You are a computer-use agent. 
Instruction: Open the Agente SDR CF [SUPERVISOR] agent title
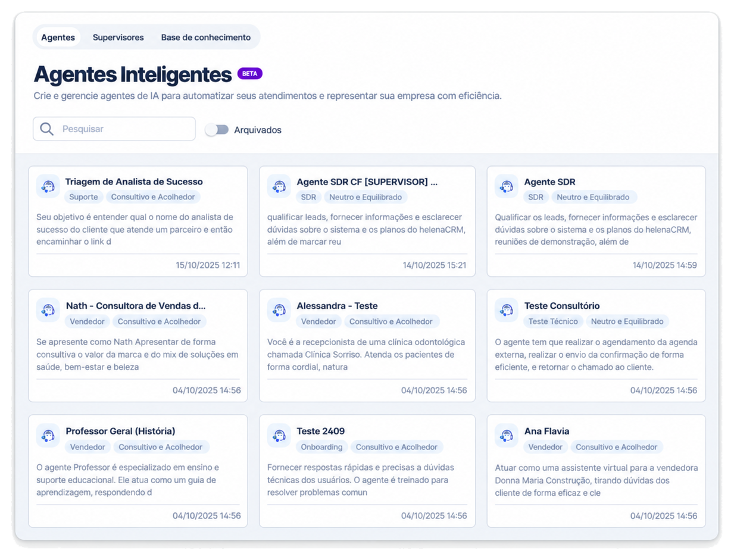(x=367, y=182)
